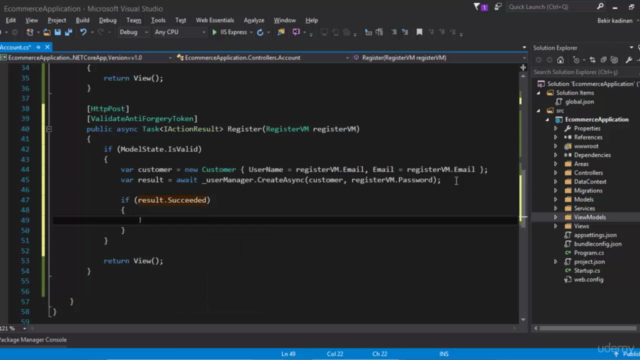Open the Tools menu
Image resolution: width=640 pixels, height=360 pixels.
158,20
